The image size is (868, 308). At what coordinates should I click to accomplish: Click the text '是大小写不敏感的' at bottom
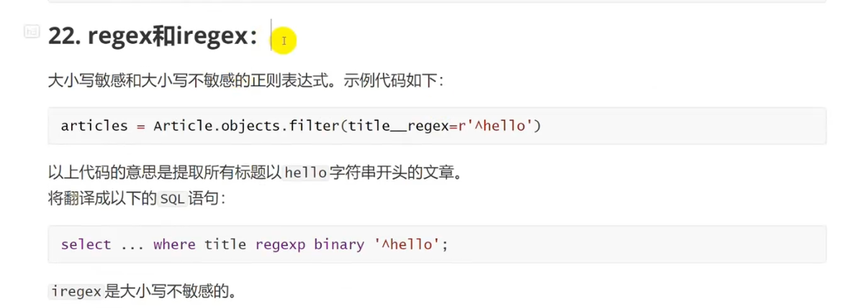(x=171, y=291)
